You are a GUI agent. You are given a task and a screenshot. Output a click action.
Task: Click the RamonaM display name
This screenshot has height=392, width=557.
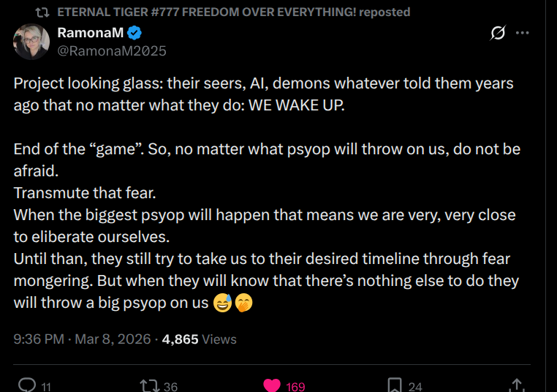coord(91,33)
